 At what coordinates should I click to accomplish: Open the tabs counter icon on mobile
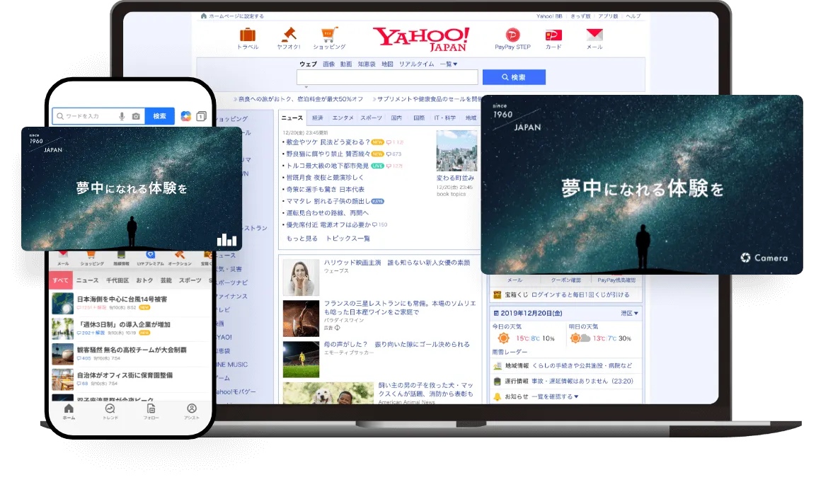point(202,116)
